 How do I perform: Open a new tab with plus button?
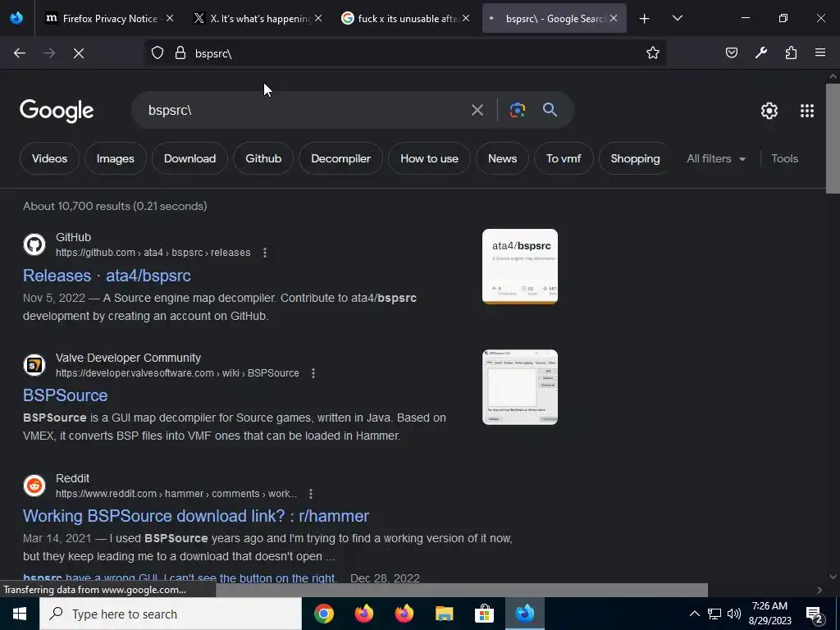645,19
